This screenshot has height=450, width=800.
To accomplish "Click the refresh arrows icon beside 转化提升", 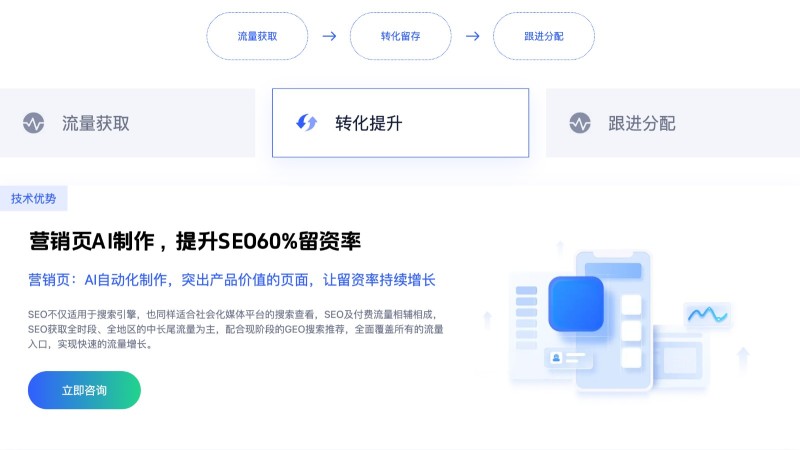I will pyautogui.click(x=307, y=122).
